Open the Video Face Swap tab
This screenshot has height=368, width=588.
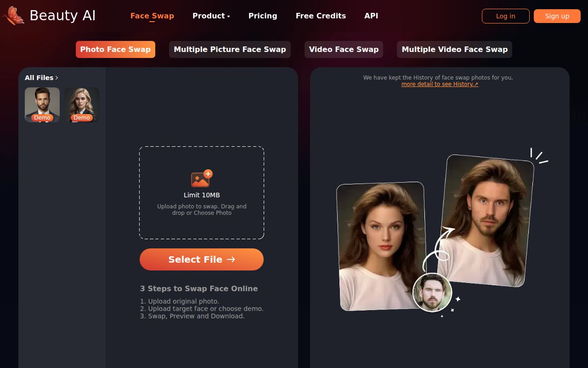pyautogui.click(x=344, y=49)
